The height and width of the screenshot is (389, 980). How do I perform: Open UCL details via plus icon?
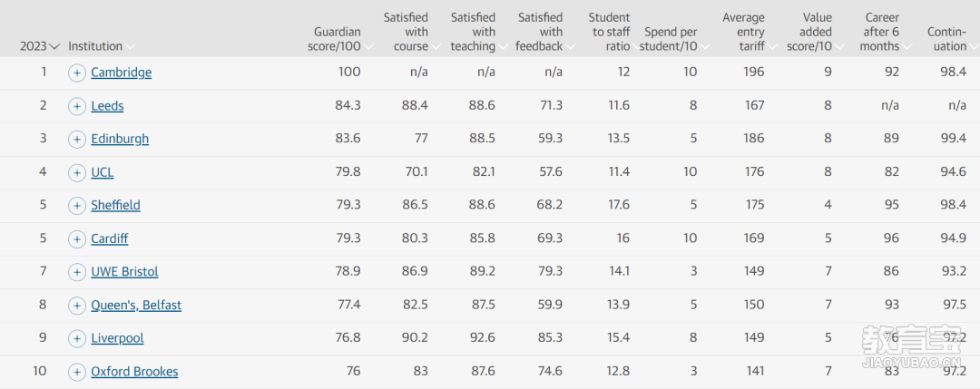pos(76,172)
